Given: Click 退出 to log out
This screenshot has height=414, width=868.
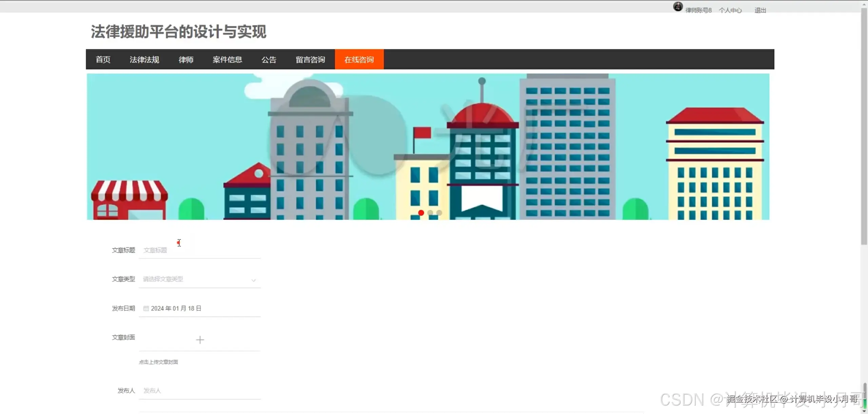Looking at the screenshot, I should [760, 10].
